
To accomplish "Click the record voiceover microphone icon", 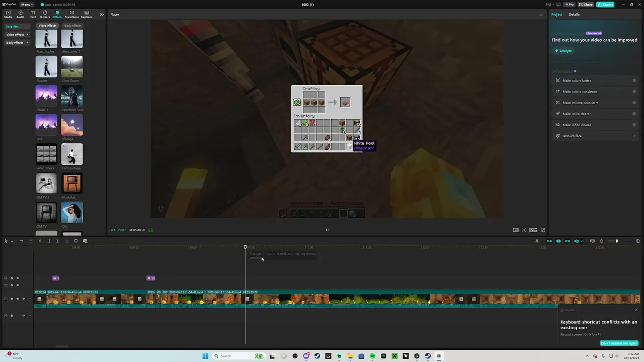I will (x=537, y=241).
